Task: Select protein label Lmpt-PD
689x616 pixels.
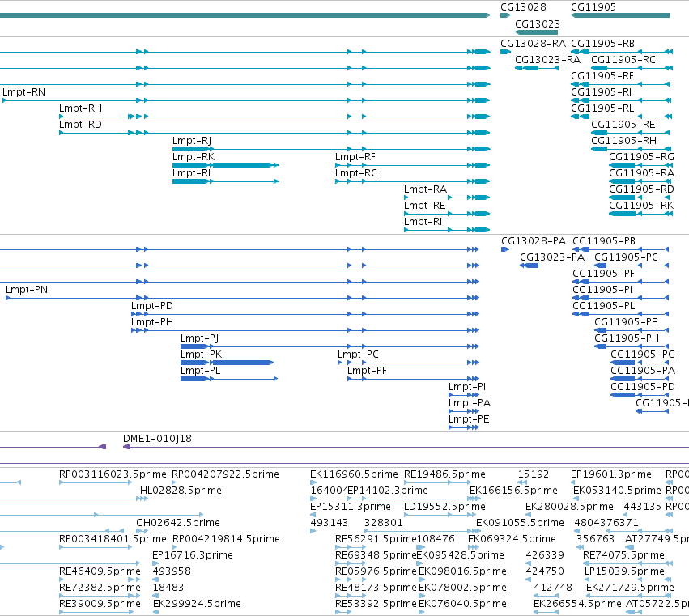Action: [x=152, y=306]
